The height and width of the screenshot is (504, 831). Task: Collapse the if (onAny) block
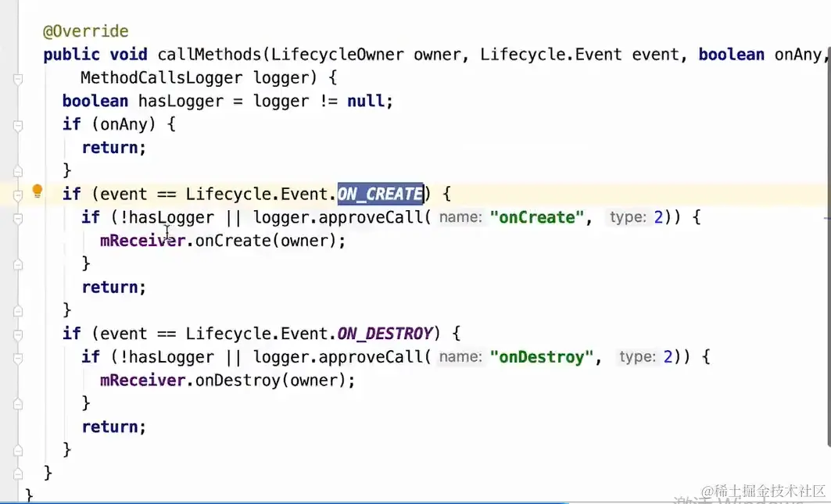[18, 126]
